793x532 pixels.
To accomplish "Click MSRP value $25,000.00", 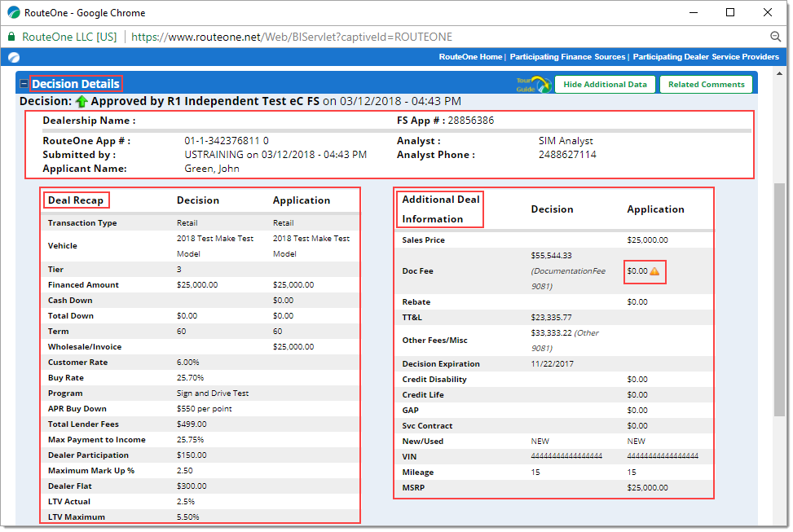I will 647,488.
